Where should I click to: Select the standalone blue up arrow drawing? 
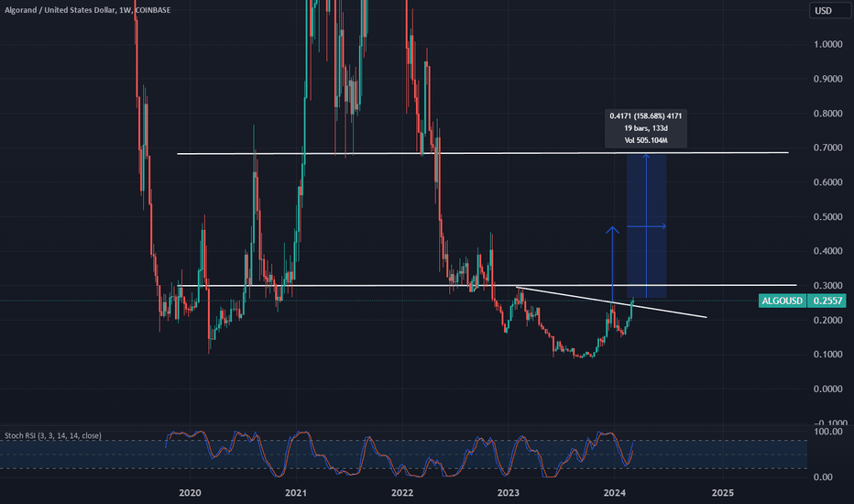point(612,264)
